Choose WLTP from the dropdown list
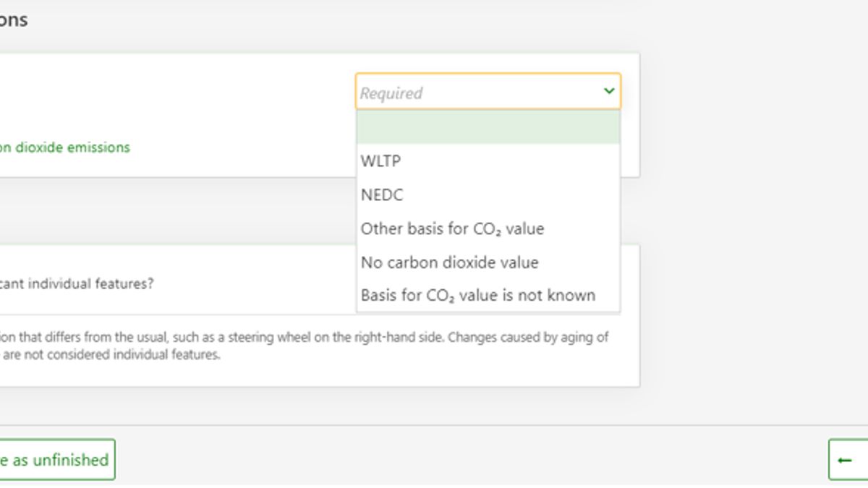This screenshot has width=868, height=488. [380, 161]
